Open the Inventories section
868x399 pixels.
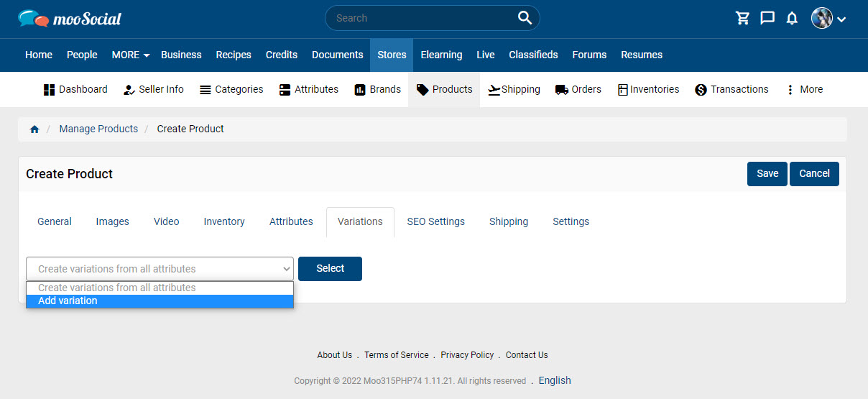click(x=649, y=89)
